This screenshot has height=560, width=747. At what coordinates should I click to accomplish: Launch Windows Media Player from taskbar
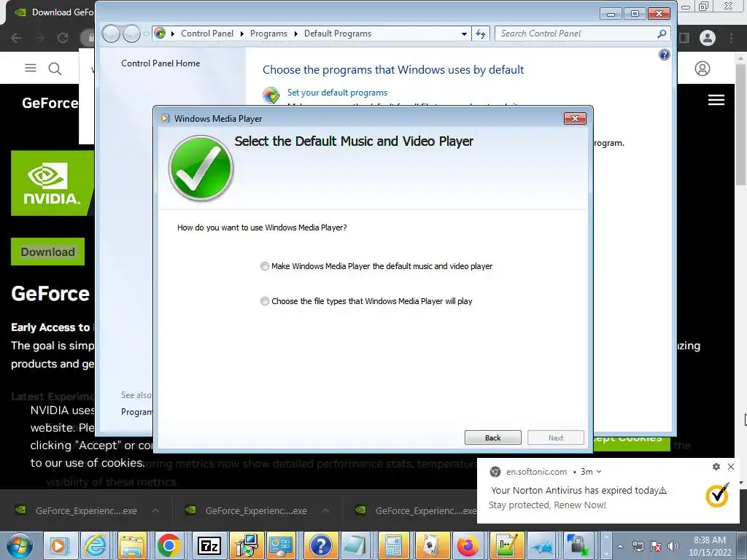coord(60,545)
